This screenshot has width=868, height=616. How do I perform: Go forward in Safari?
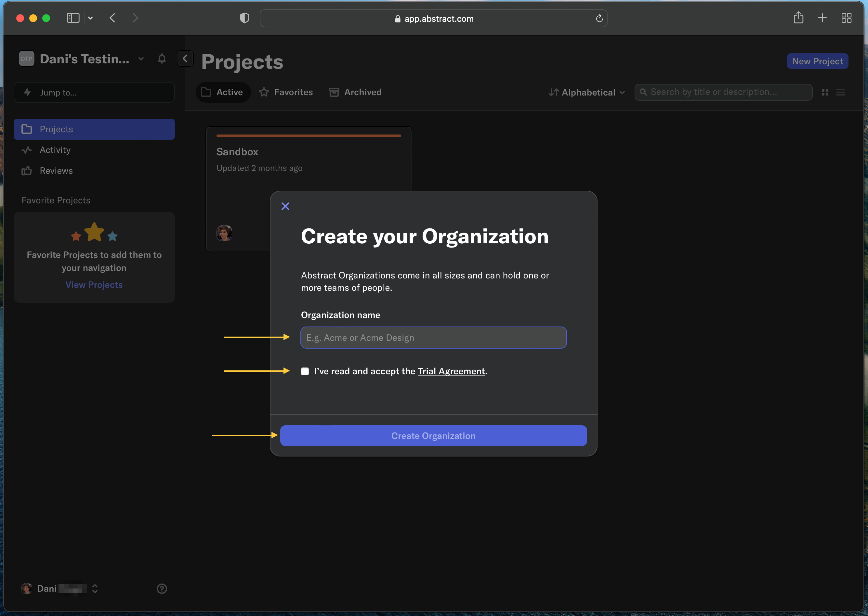pyautogui.click(x=135, y=18)
